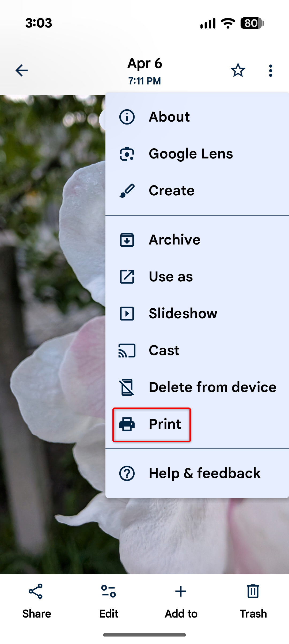The height and width of the screenshot is (644, 289).
Task: Tap the Print printer icon
Action: pos(127,424)
